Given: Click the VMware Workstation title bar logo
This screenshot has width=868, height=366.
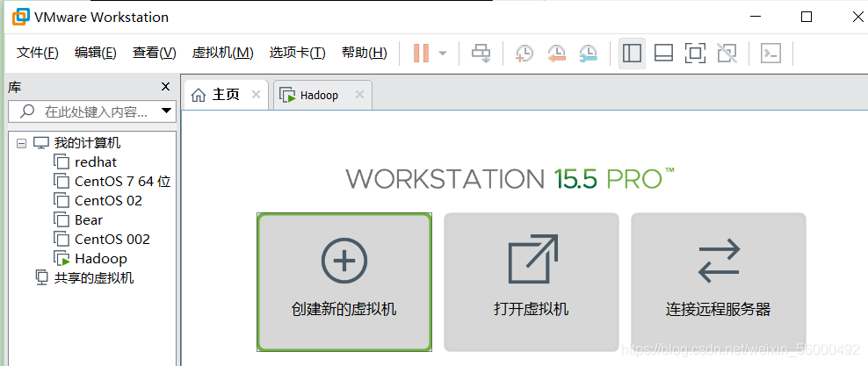Looking at the screenshot, I should 22,18.
